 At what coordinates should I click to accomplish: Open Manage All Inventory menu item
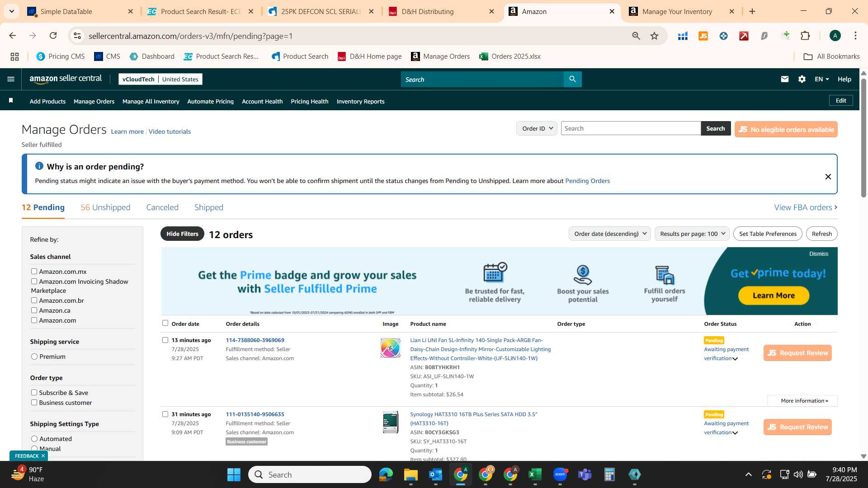tap(151, 101)
